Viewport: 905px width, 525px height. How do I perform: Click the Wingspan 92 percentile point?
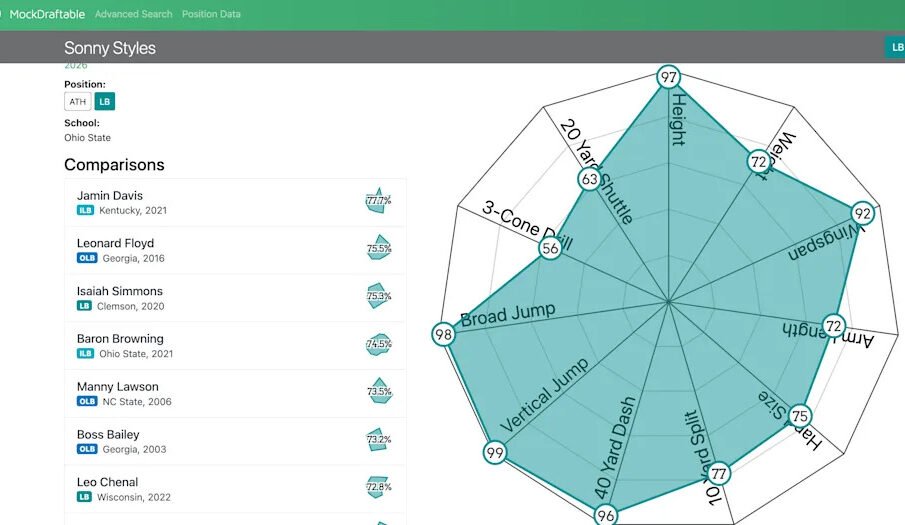click(862, 213)
